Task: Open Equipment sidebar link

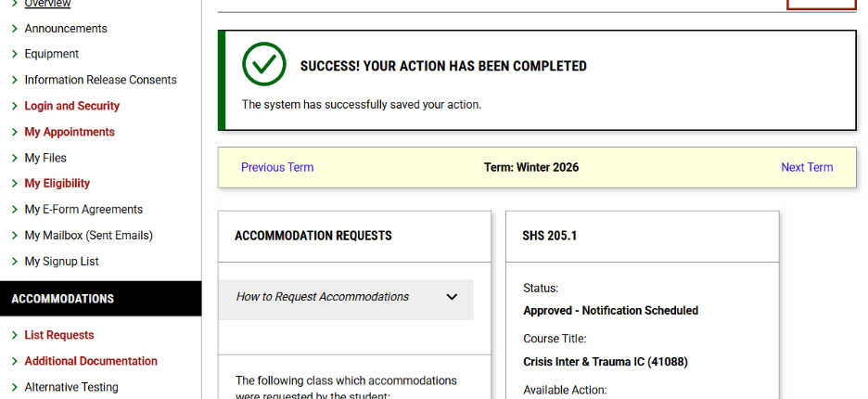Action: coord(52,54)
